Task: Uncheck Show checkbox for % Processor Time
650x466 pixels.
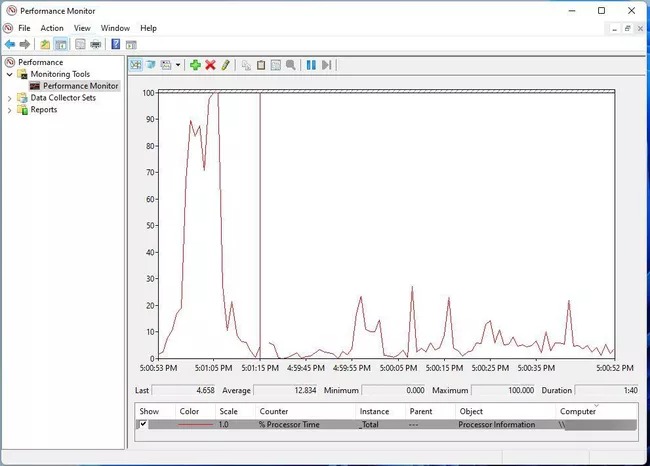Action: click(x=143, y=424)
